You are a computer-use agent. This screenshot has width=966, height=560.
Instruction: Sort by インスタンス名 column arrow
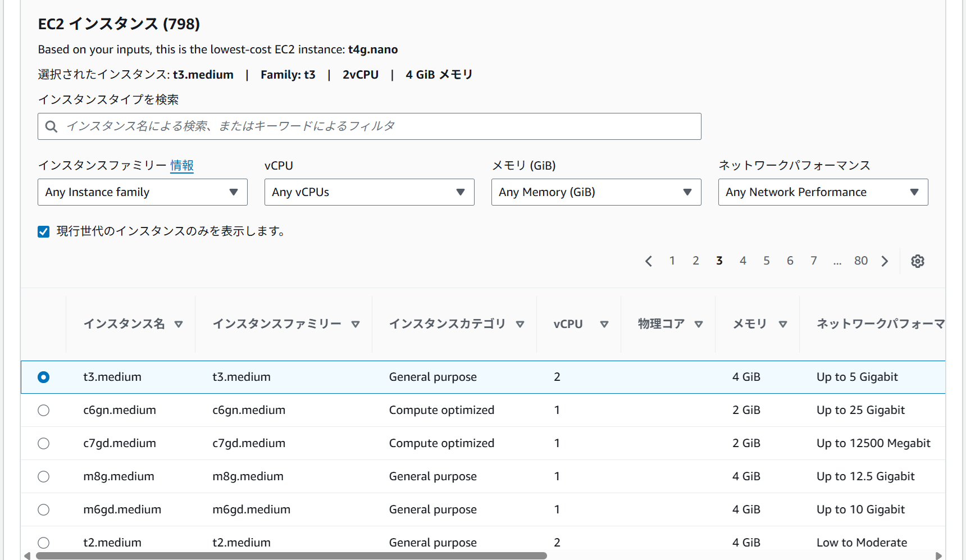[x=179, y=324]
